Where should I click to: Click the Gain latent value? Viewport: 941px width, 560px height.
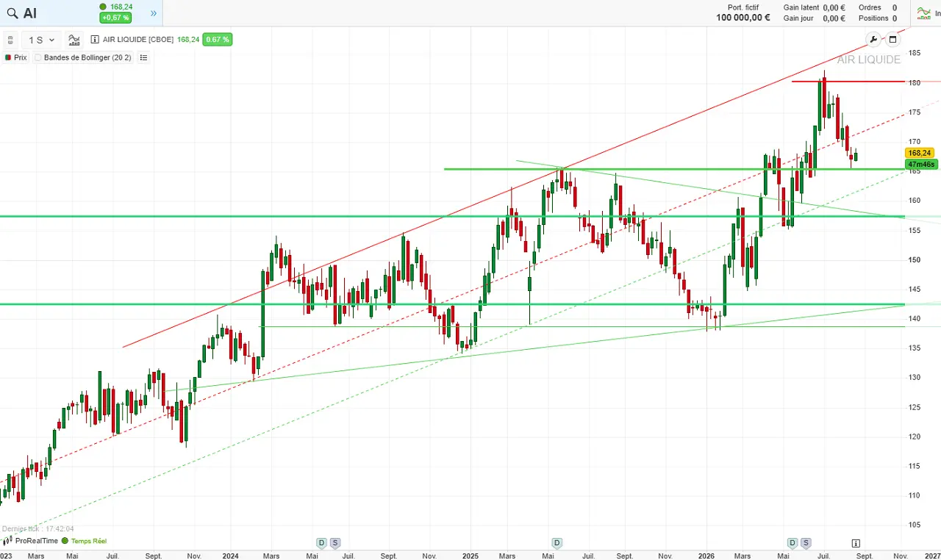pos(834,8)
